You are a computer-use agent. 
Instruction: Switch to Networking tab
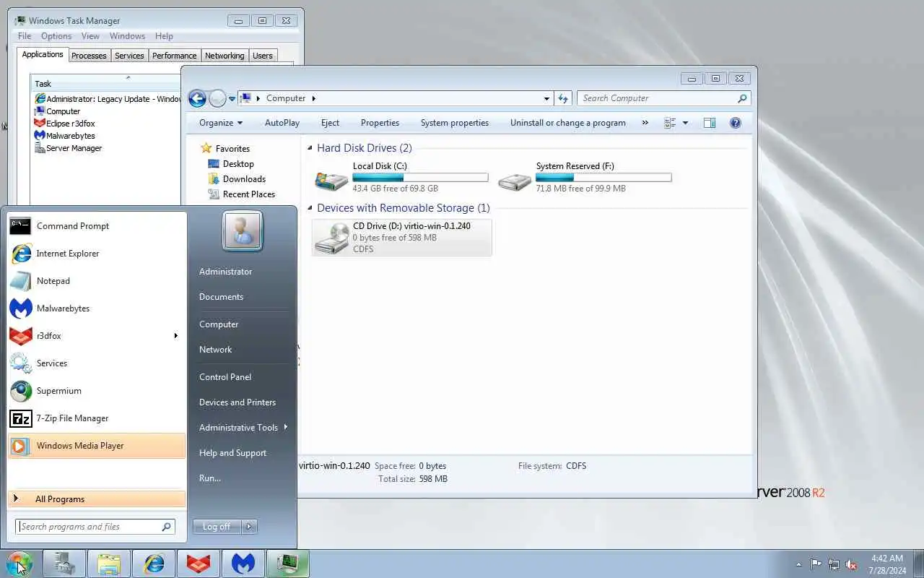(225, 56)
